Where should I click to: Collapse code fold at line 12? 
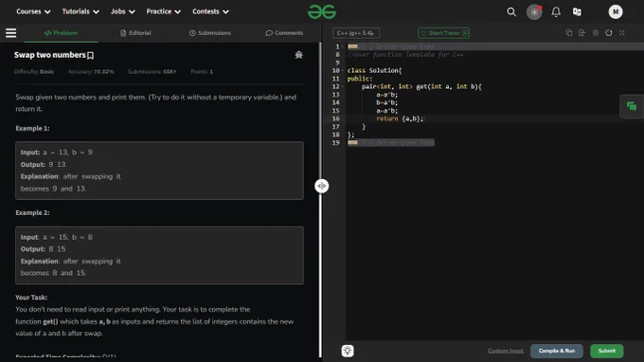click(x=343, y=86)
